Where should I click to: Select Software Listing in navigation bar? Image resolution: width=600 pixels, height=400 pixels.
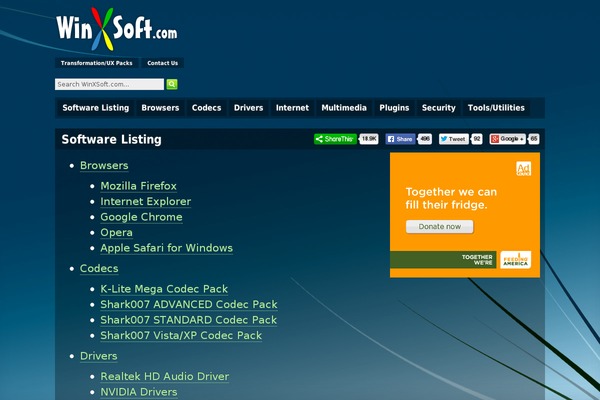pos(96,108)
